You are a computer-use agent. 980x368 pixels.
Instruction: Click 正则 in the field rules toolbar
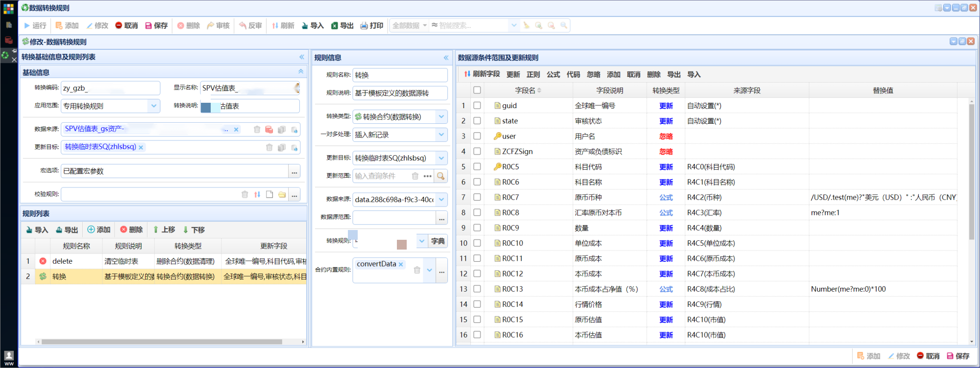point(533,74)
